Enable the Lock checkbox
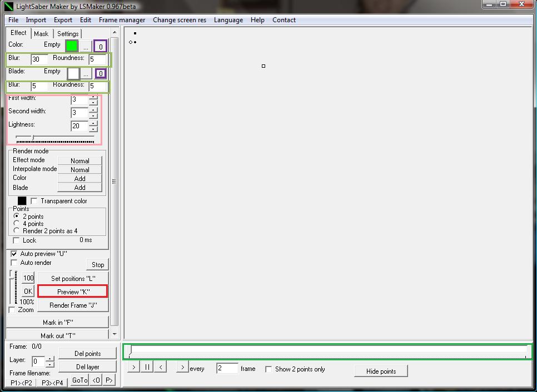The width and height of the screenshot is (537, 392). coord(16,240)
